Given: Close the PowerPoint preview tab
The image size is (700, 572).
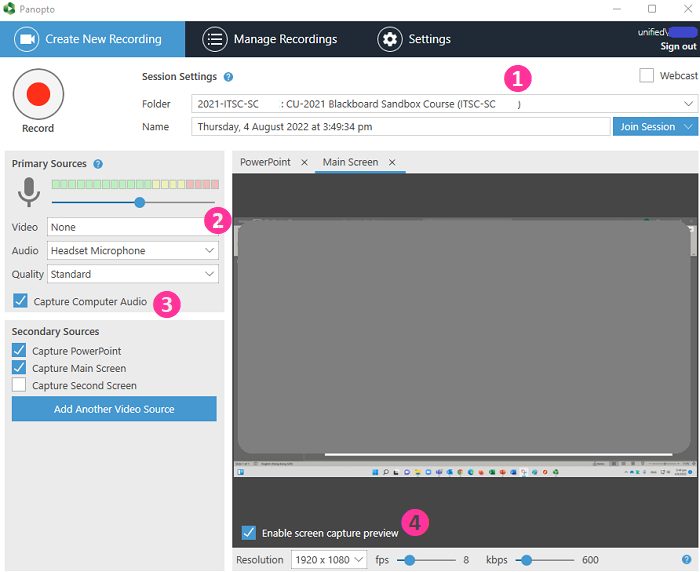Looking at the screenshot, I should pos(304,163).
